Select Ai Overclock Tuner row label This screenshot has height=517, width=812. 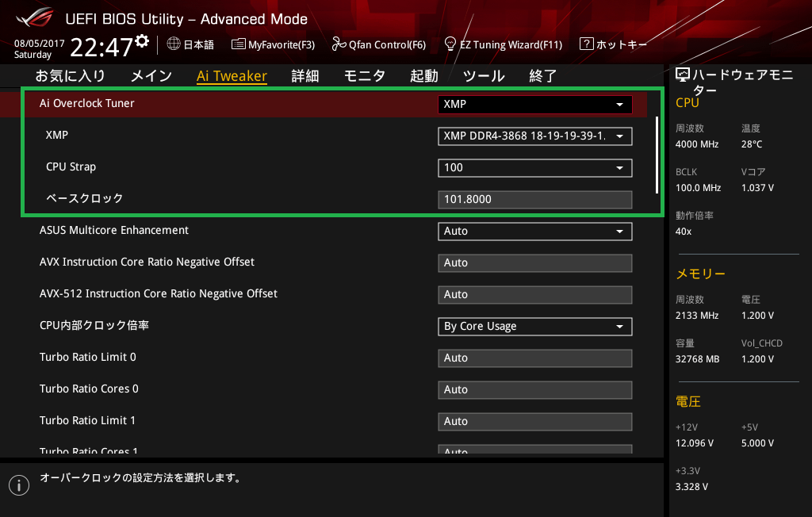click(87, 103)
